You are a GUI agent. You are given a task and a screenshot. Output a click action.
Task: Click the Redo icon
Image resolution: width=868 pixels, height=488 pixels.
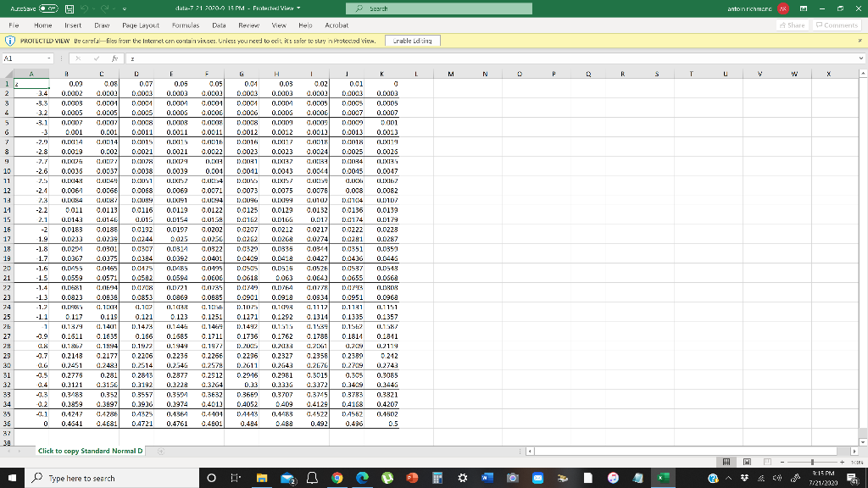coord(104,8)
